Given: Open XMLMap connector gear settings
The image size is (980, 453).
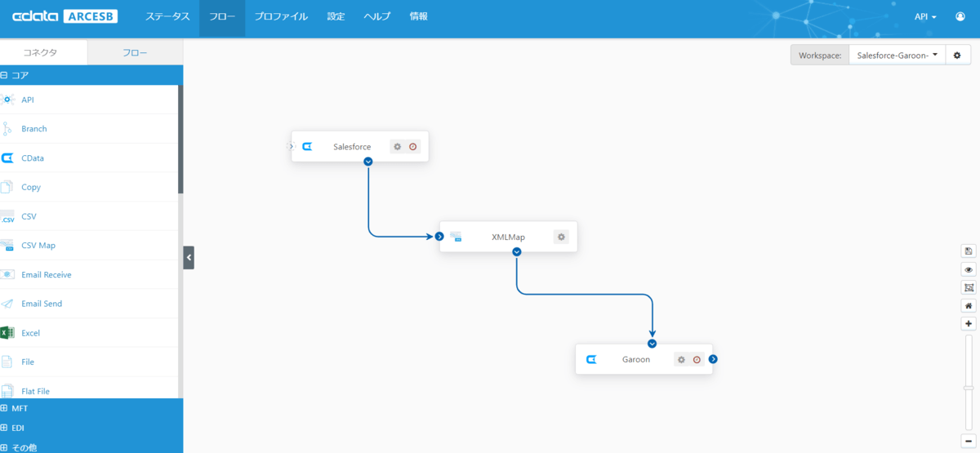Looking at the screenshot, I should tap(561, 237).
